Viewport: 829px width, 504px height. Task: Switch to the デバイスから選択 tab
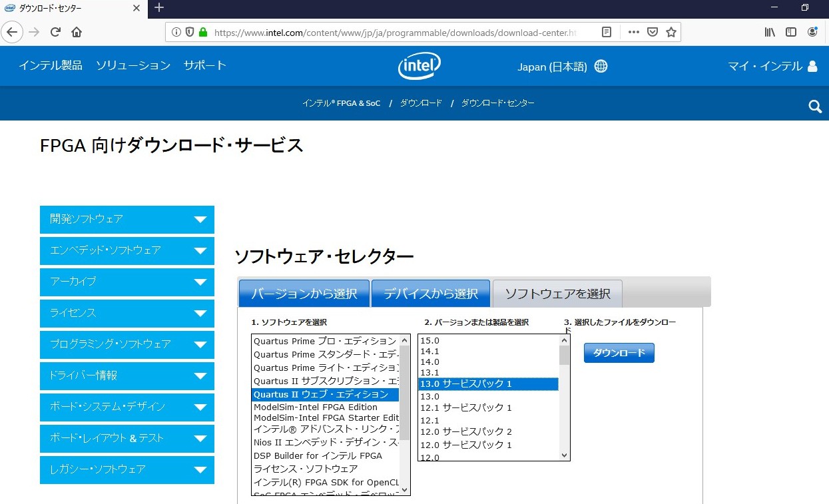tap(431, 293)
